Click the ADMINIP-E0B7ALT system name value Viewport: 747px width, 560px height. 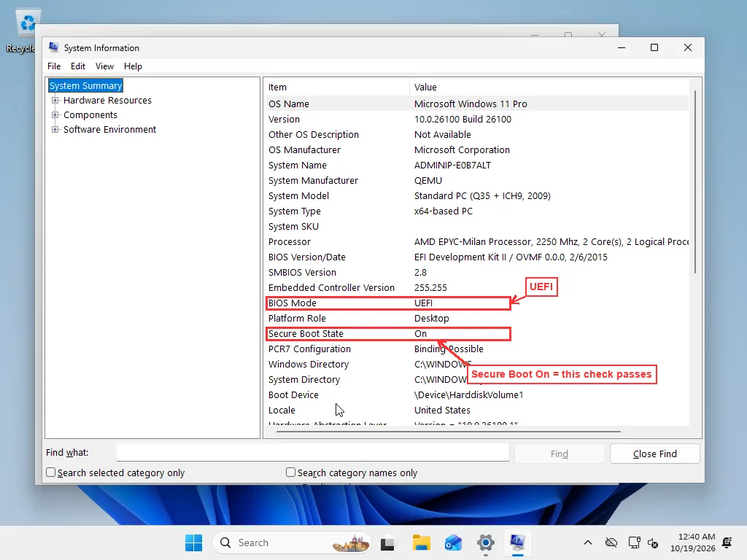coord(452,166)
